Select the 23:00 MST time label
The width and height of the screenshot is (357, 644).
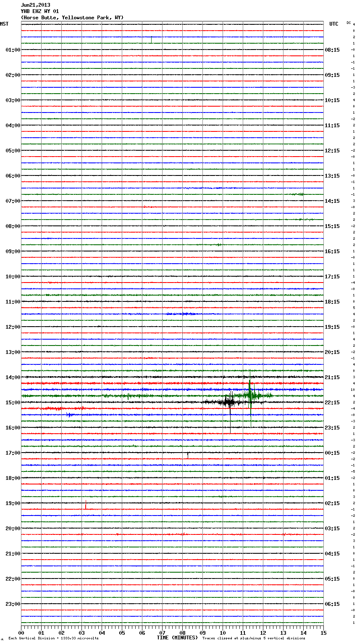click(13, 604)
